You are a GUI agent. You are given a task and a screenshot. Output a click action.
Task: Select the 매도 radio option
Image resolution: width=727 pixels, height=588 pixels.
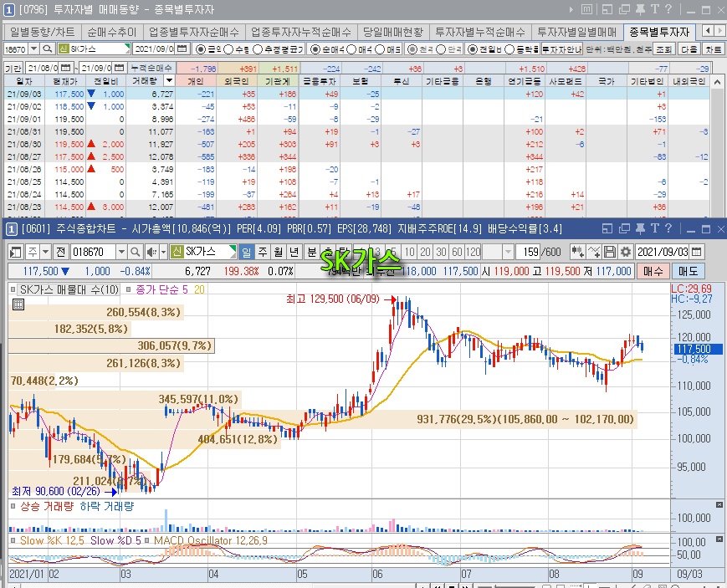click(380, 49)
